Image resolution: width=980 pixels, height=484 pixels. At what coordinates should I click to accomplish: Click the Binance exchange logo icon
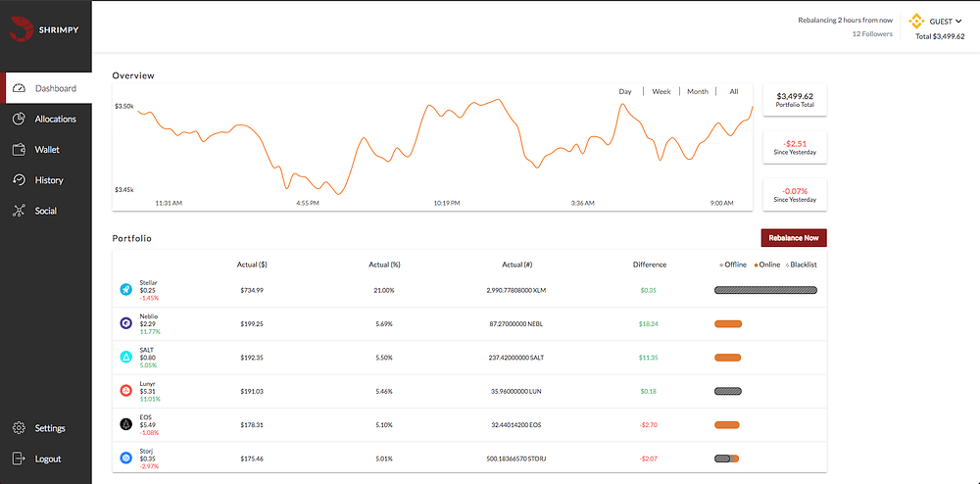point(916,22)
